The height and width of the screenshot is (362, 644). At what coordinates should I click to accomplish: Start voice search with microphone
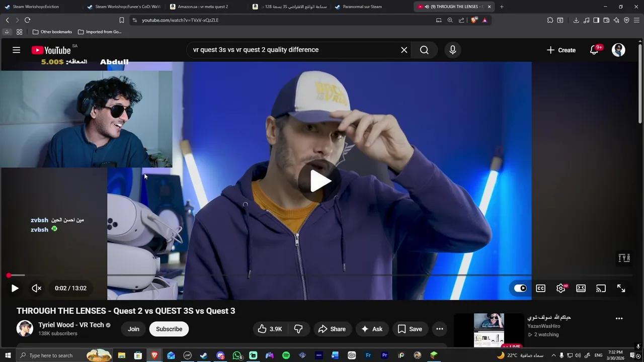(x=453, y=50)
